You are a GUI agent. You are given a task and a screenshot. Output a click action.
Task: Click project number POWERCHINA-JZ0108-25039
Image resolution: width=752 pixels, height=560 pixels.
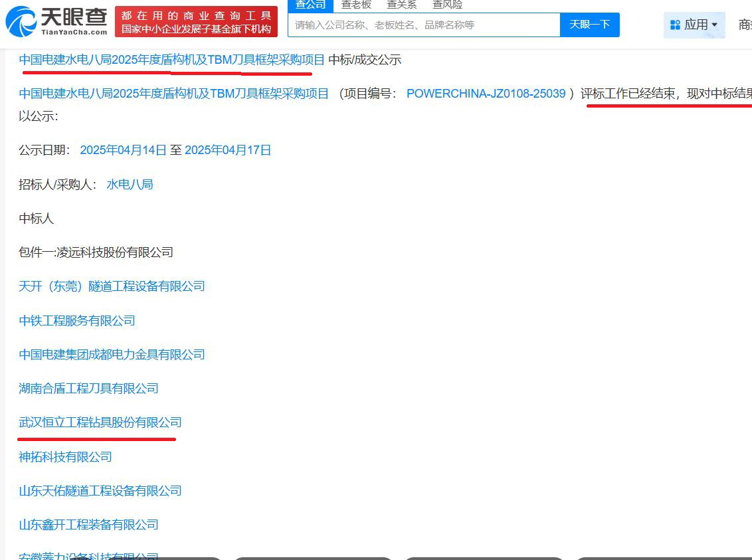486,94
